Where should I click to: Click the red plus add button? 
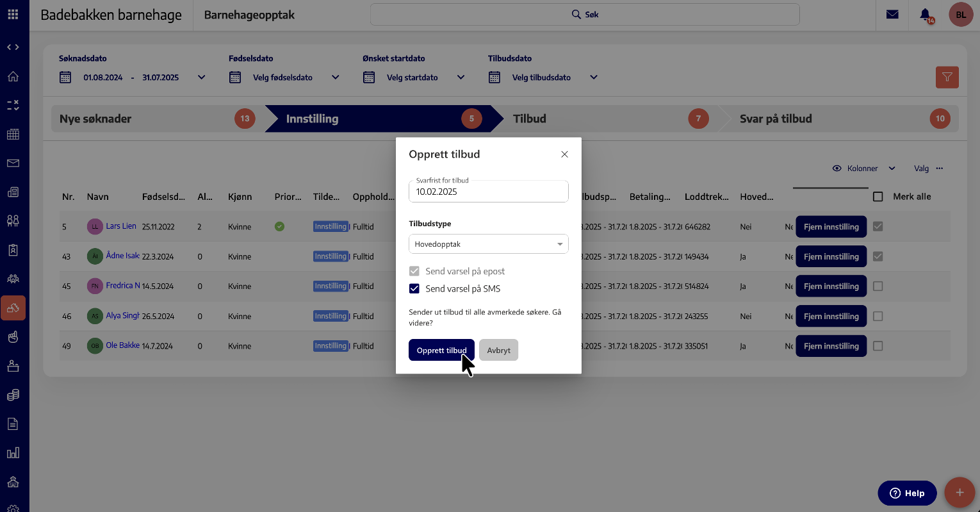pos(959,493)
